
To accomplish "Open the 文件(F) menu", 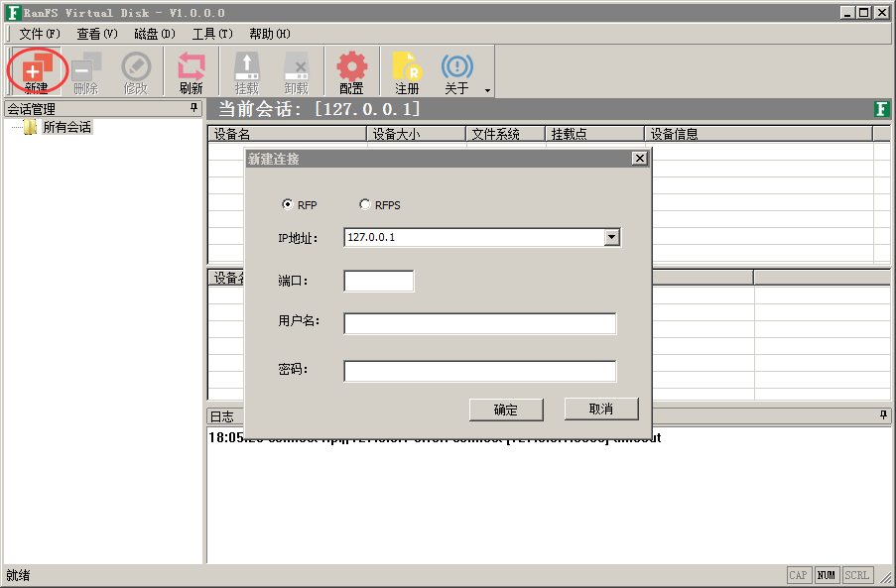I will click(x=40, y=34).
